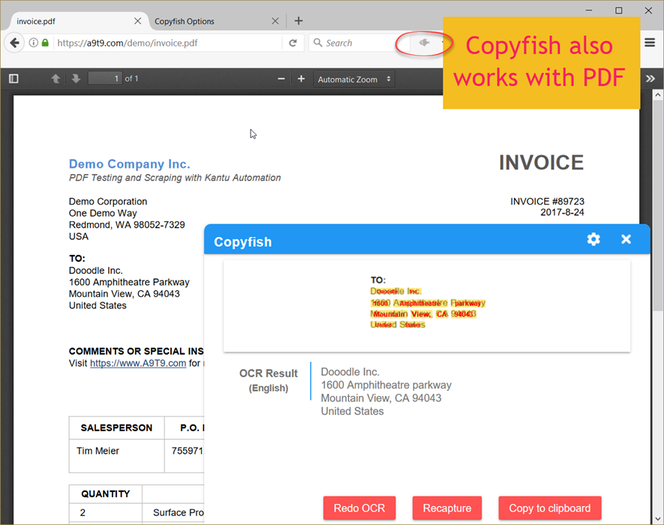Screen dimensions: 664x525
Task: Open a new browser tab
Action: 299,21
